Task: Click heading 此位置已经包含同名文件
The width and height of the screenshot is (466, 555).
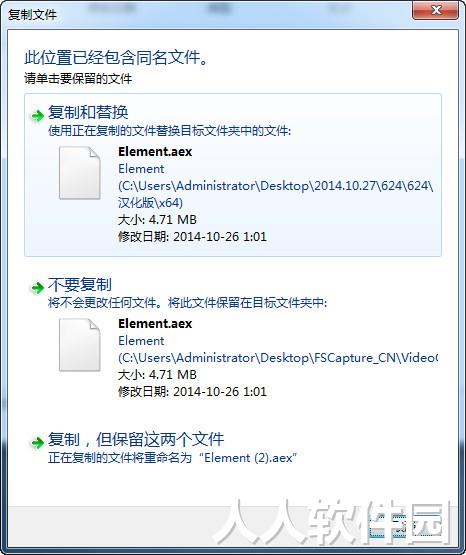Action: (117, 58)
